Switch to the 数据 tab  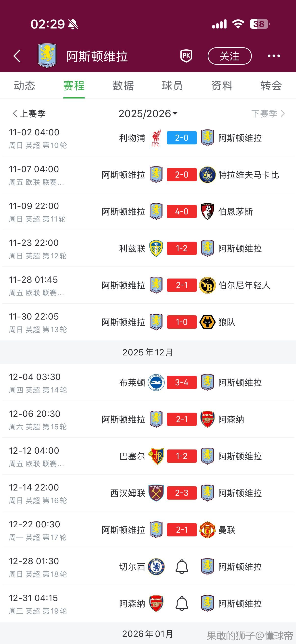123,86
